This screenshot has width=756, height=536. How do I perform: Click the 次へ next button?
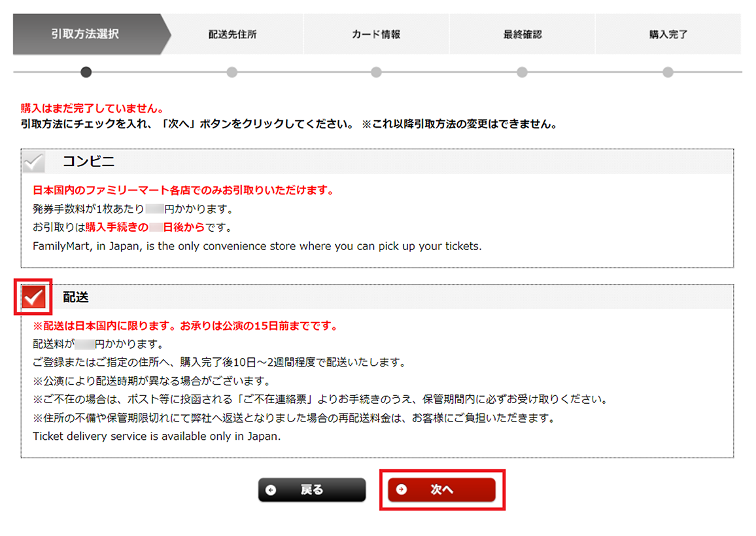(x=442, y=490)
